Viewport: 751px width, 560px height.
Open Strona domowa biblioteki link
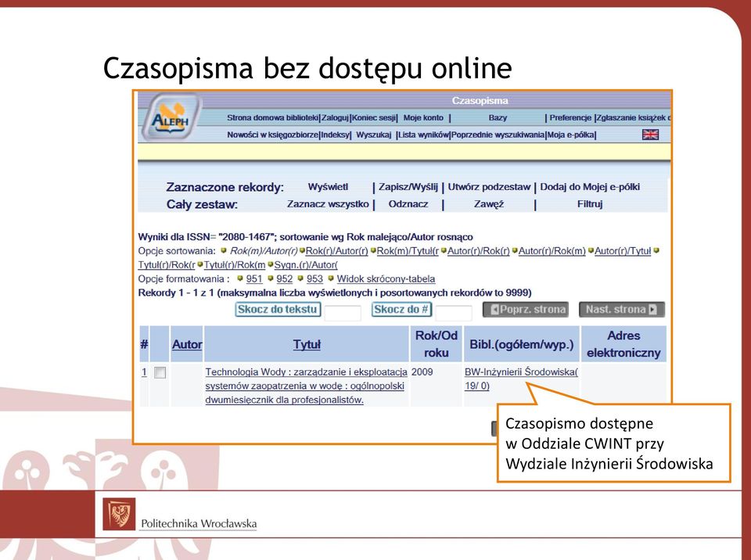coord(272,117)
